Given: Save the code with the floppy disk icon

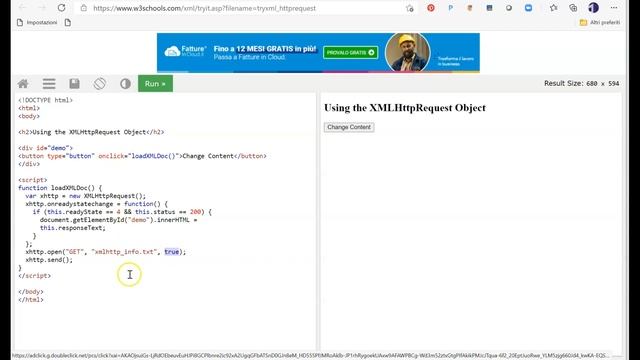Looking at the screenshot, I should click(x=74, y=84).
